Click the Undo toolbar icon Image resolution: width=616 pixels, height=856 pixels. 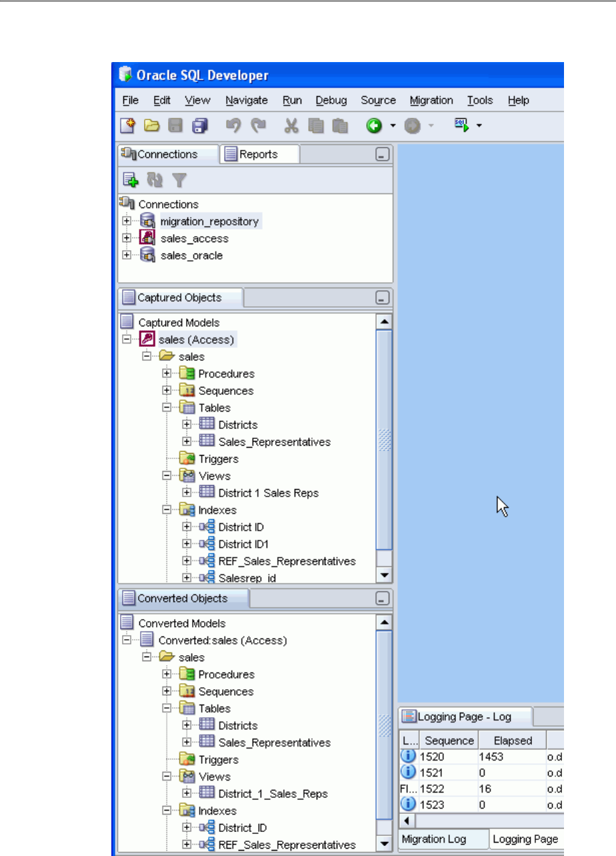(x=233, y=125)
